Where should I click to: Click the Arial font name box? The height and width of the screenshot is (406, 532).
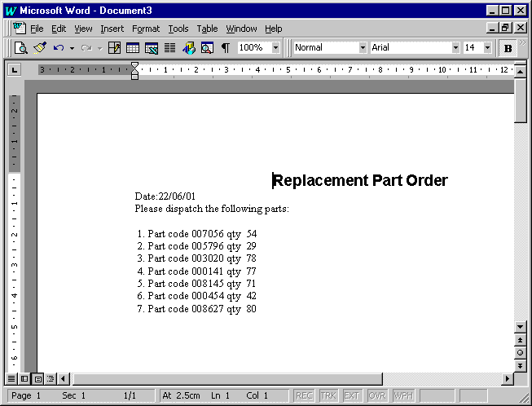(x=411, y=47)
